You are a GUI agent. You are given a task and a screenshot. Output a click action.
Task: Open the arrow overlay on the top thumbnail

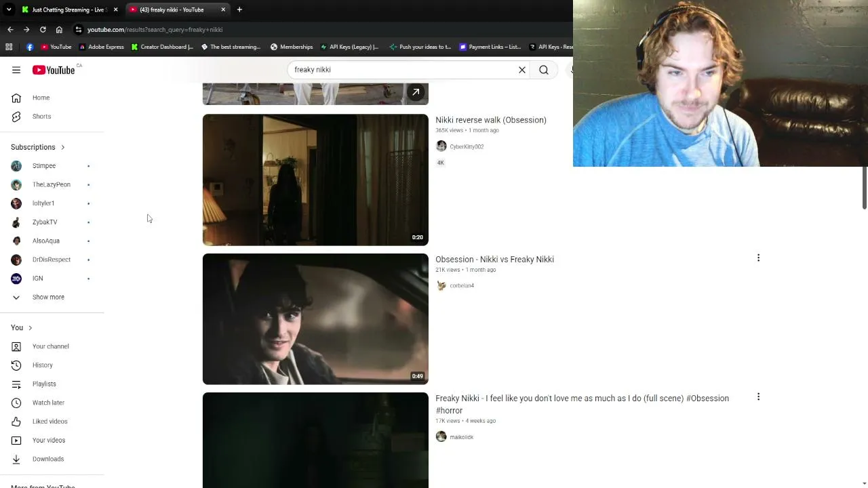click(416, 92)
